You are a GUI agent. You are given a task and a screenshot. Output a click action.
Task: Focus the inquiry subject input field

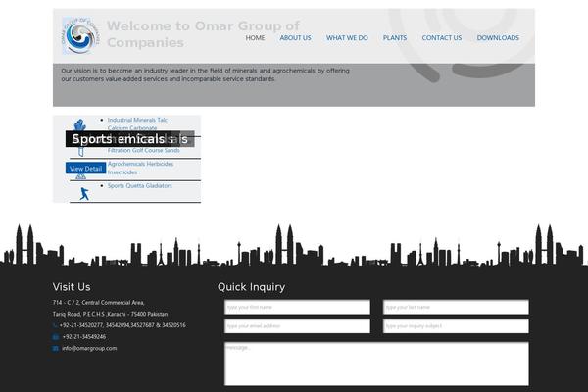pyautogui.click(x=456, y=326)
